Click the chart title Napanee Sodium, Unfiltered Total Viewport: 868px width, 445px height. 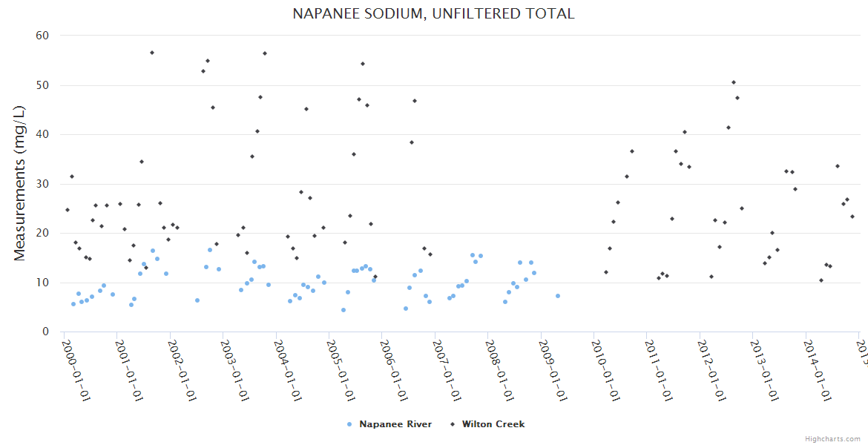pyautogui.click(x=433, y=14)
